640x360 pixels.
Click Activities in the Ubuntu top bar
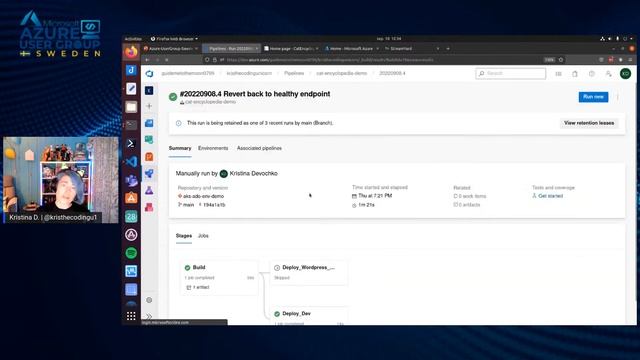point(133,39)
